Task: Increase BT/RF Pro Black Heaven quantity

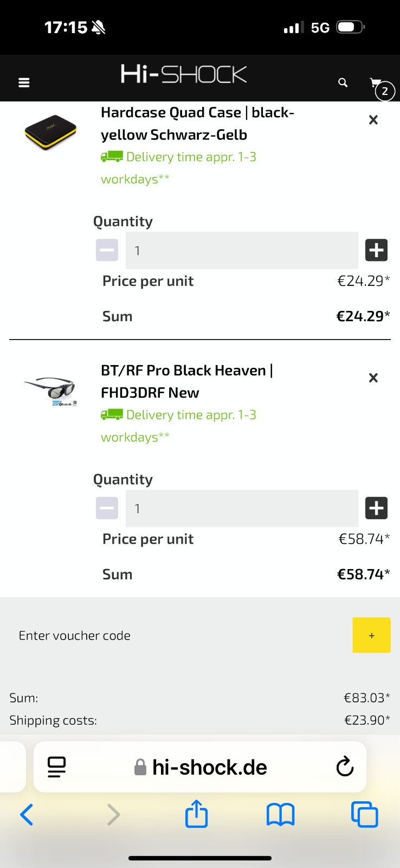Action: [x=377, y=508]
